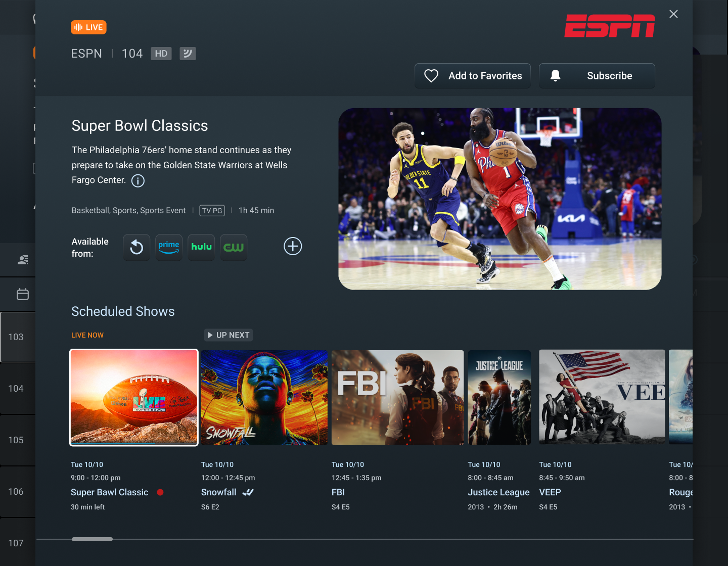Click the calendar icon in the background sidebar
The width and height of the screenshot is (728, 566).
point(23,294)
